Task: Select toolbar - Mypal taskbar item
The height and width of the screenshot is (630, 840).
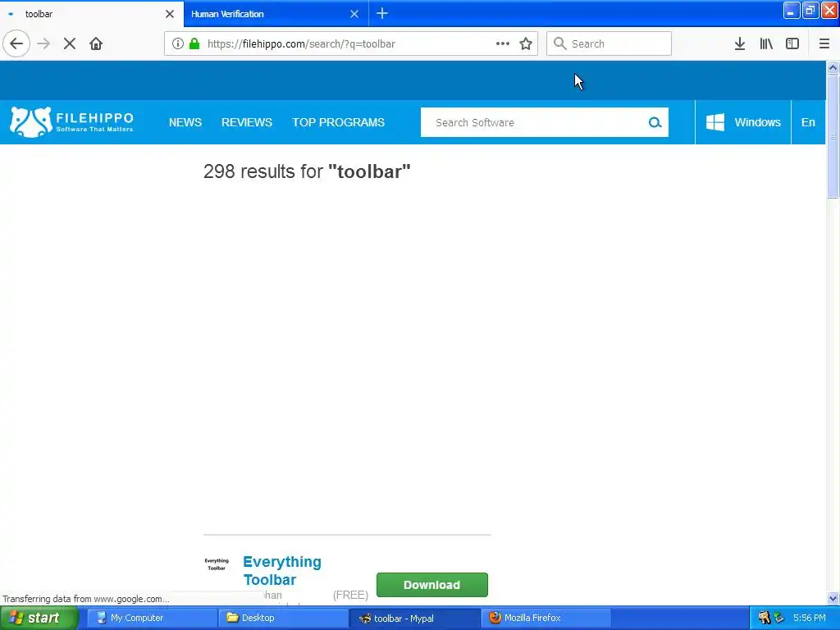Action: (x=414, y=618)
